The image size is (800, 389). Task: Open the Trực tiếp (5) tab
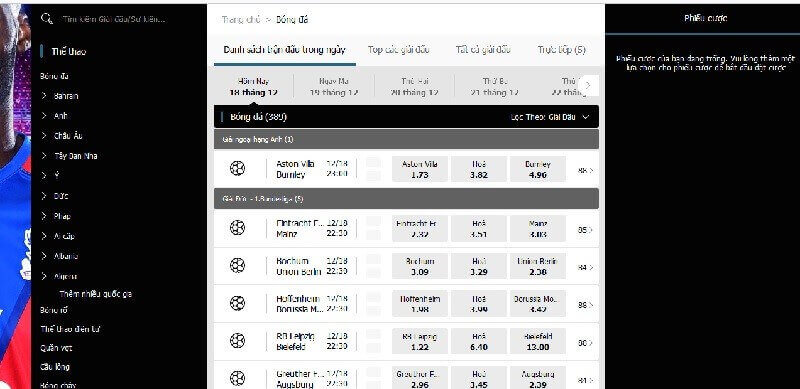coord(561,50)
